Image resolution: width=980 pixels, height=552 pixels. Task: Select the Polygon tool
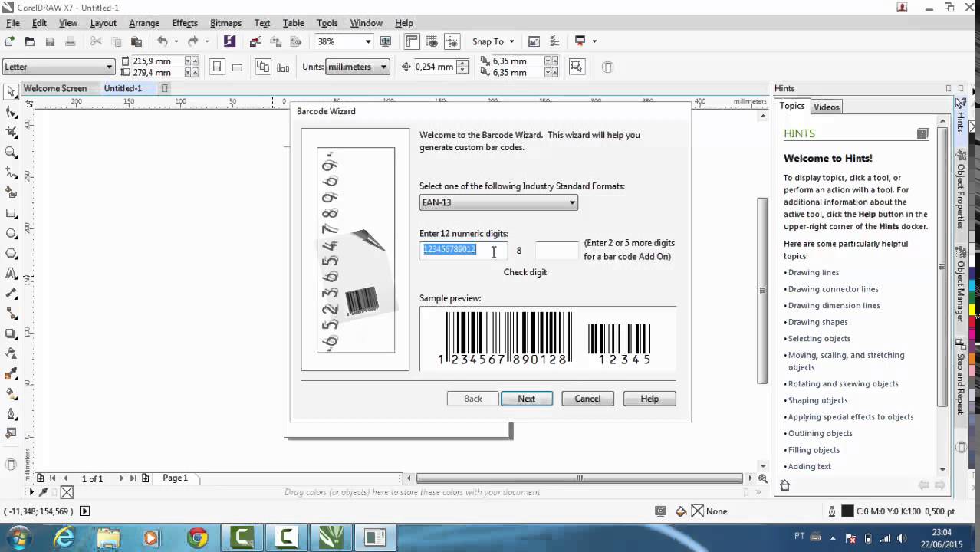[x=11, y=253]
